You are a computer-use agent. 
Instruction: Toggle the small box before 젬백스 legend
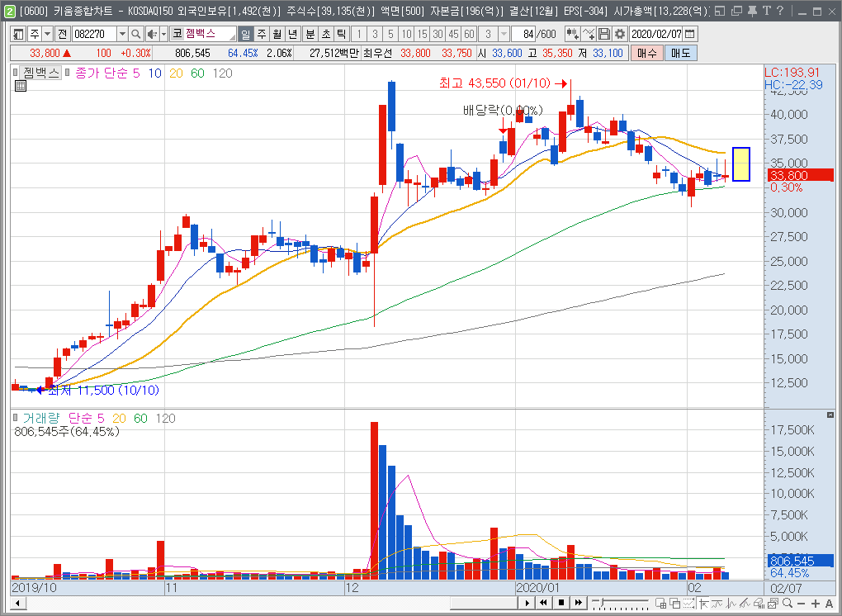(15, 73)
